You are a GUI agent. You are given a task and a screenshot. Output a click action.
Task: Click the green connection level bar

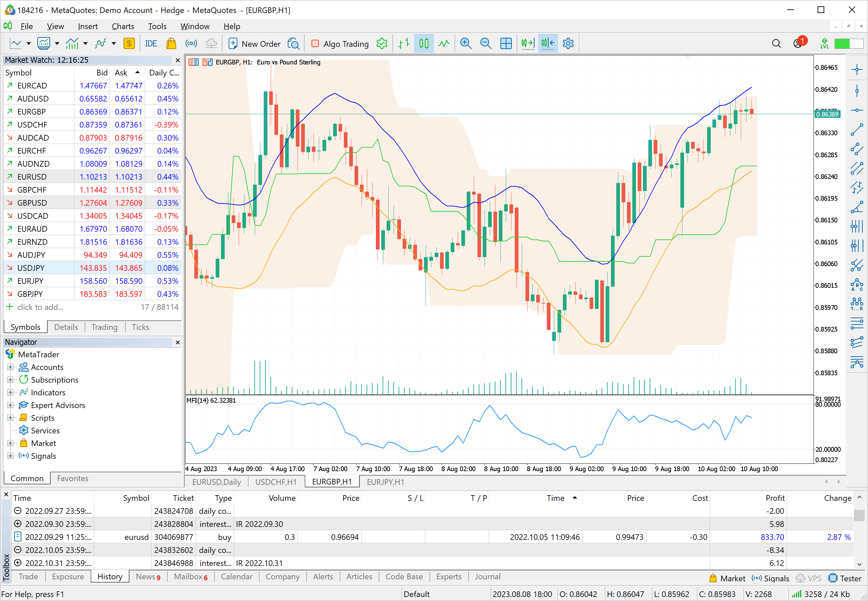[x=849, y=44]
